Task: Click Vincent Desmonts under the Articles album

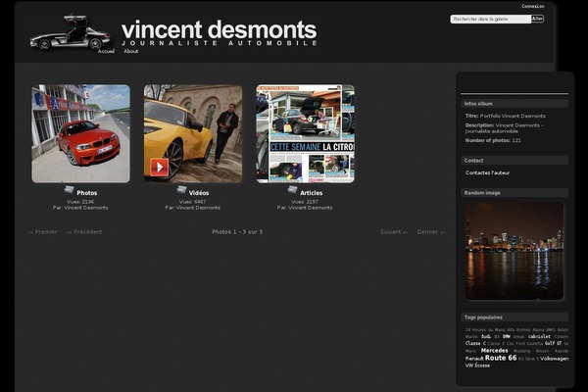Action: 310,208
